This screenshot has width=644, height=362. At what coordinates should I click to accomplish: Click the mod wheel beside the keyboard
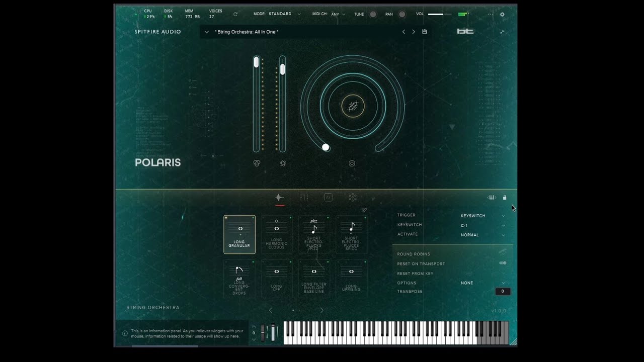[x=273, y=333]
